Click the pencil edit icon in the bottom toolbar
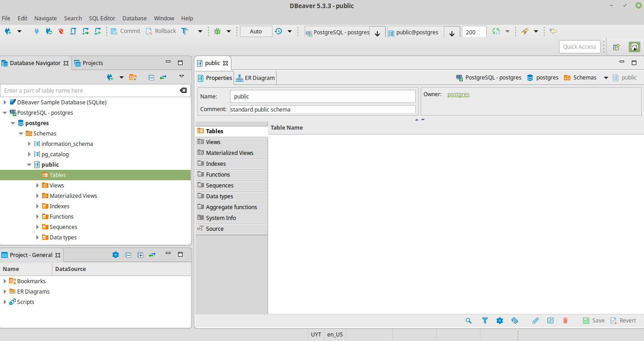Screen dimensions: 644x341 [536, 321]
